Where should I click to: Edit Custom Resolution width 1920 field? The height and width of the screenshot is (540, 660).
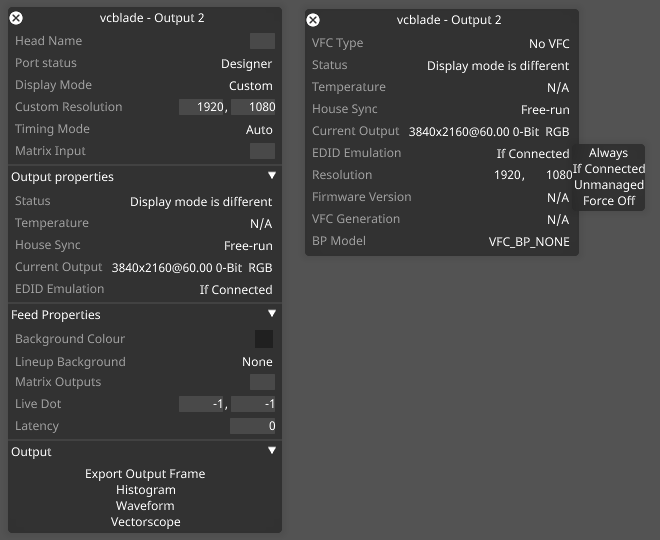[x=202, y=107]
